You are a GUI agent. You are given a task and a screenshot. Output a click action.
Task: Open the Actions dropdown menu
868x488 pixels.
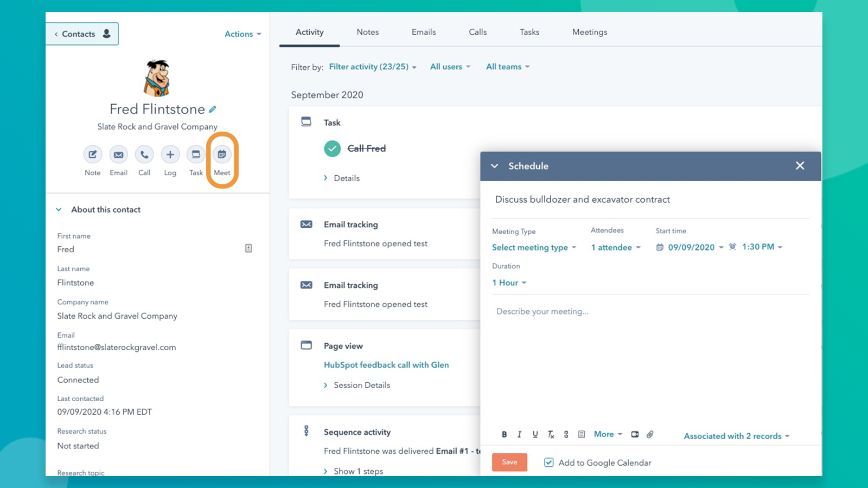243,34
